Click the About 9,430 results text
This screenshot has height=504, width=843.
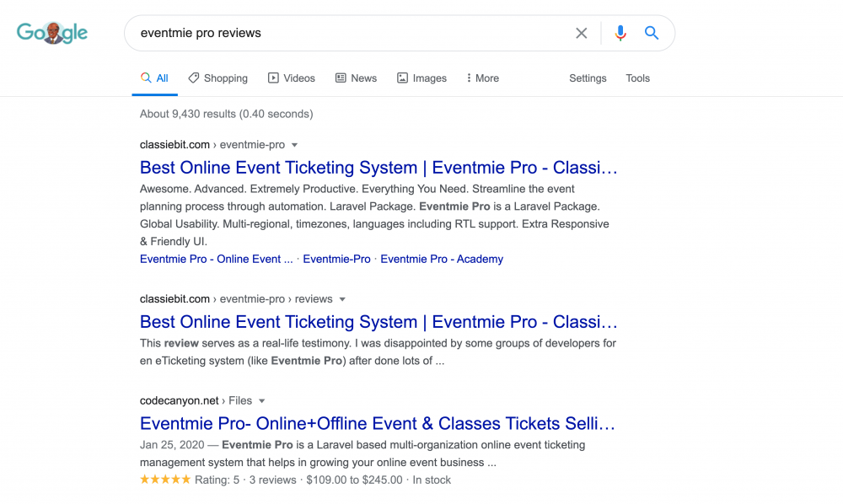click(226, 114)
